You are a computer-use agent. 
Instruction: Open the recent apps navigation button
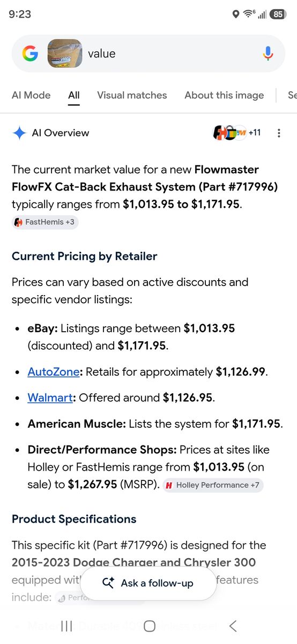pos(66,626)
